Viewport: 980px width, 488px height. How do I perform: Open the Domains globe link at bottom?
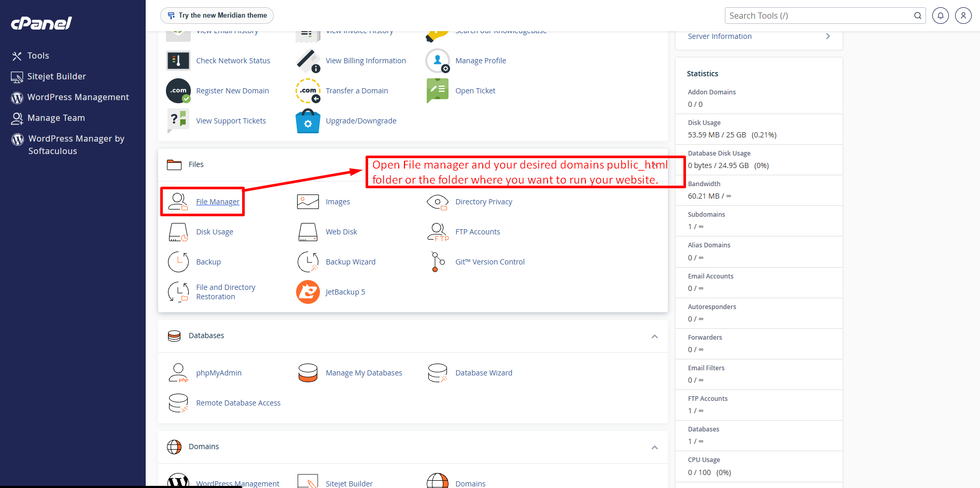pos(470,483)
